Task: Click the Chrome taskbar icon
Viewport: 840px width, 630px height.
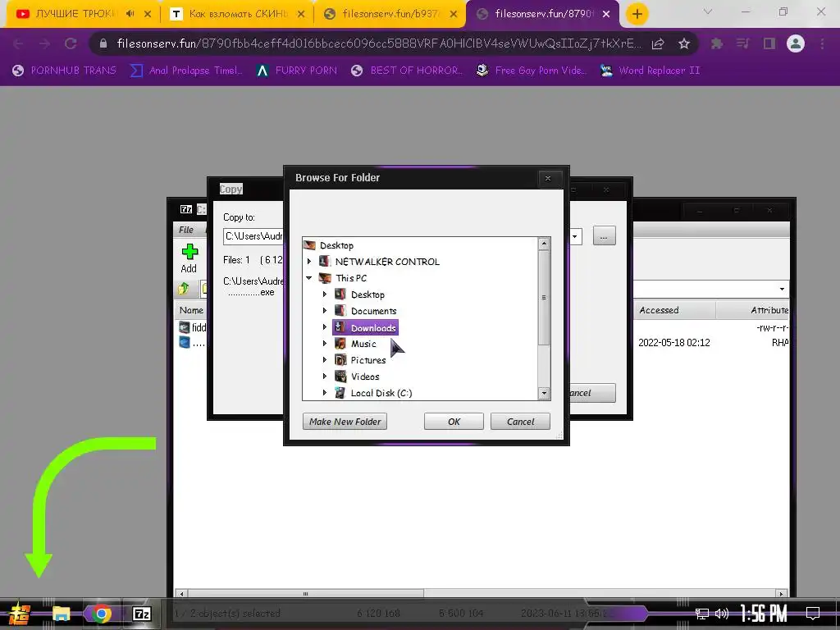Action: click(x=101, y=614)
